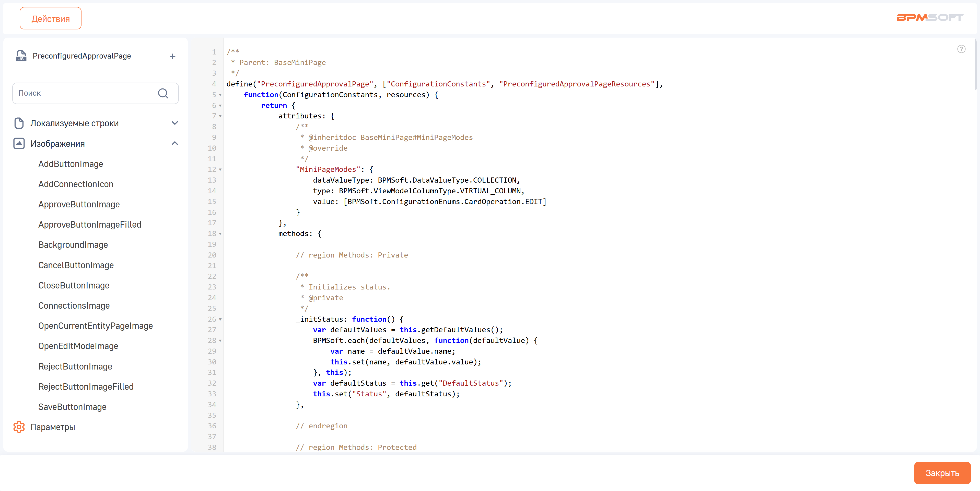Select OpenCurrentEntityPageImage item
This screenshot has height=491, width=980.
(96, 326)
